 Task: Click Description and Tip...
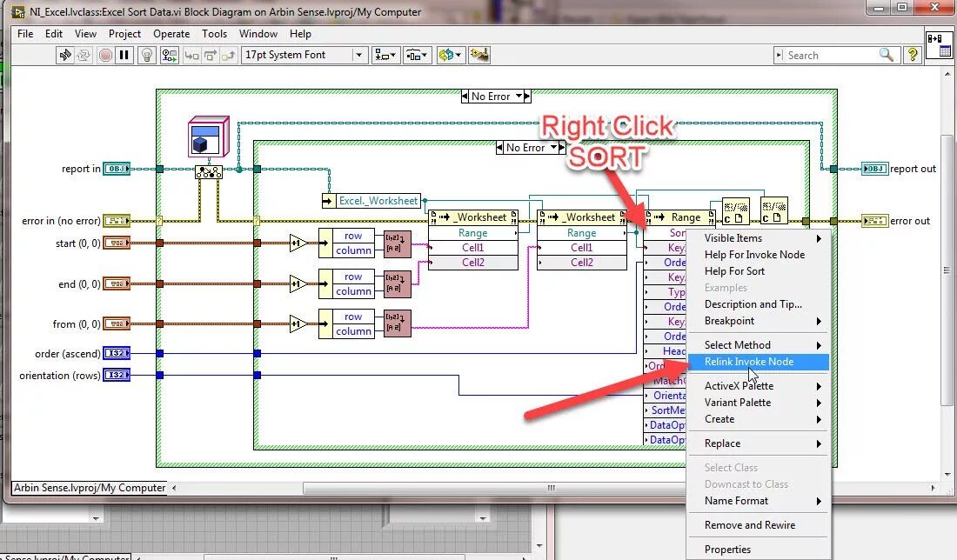tap(758, 303)
